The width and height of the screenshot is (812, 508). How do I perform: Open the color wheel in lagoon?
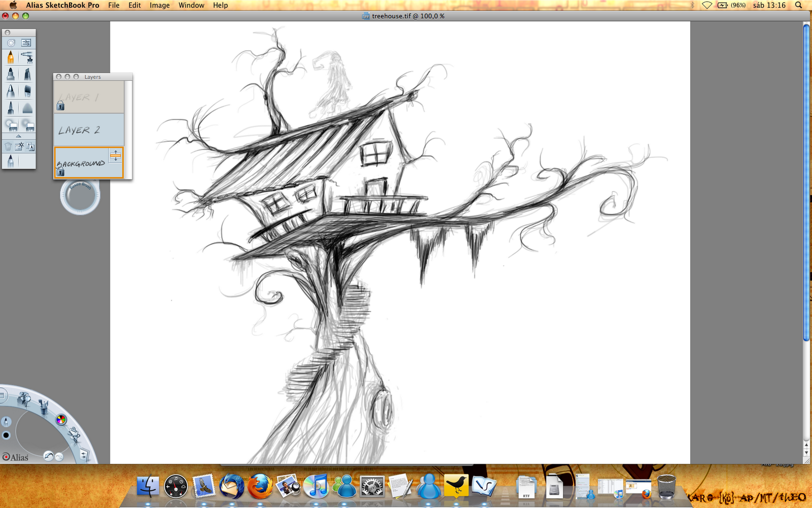pos(61,420)
